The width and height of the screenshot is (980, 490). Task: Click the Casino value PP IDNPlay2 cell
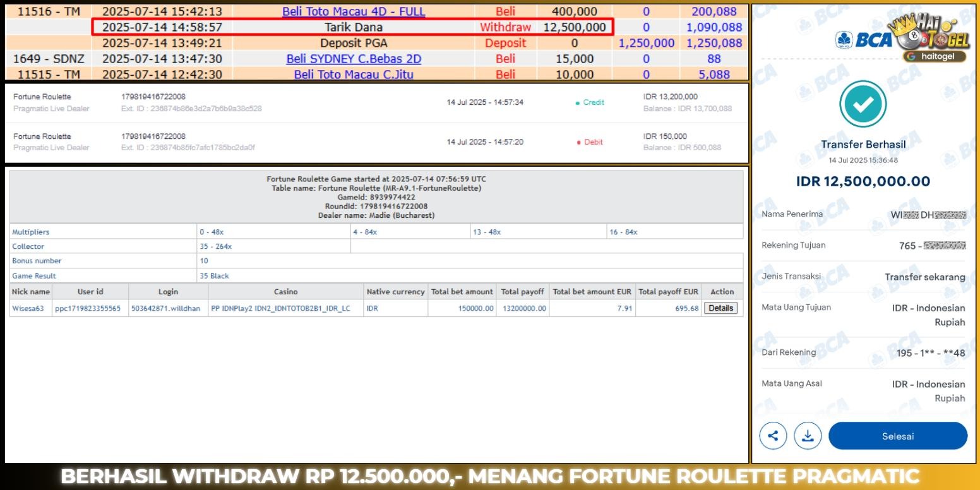click(287, 308)
